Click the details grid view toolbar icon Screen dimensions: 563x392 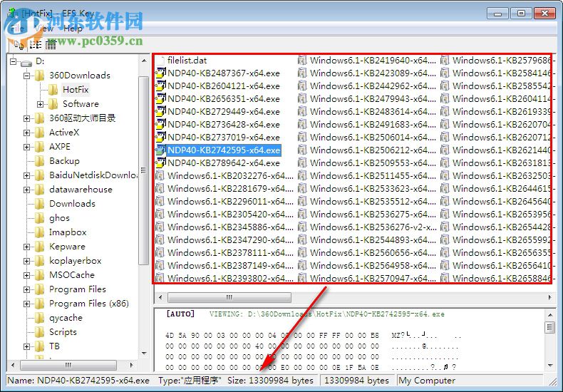51,44
